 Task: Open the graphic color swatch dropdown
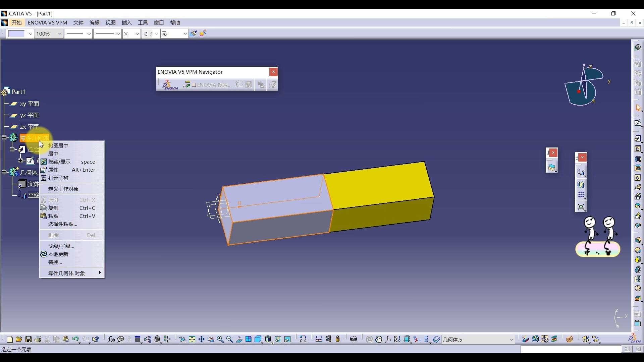pos(30,34)
